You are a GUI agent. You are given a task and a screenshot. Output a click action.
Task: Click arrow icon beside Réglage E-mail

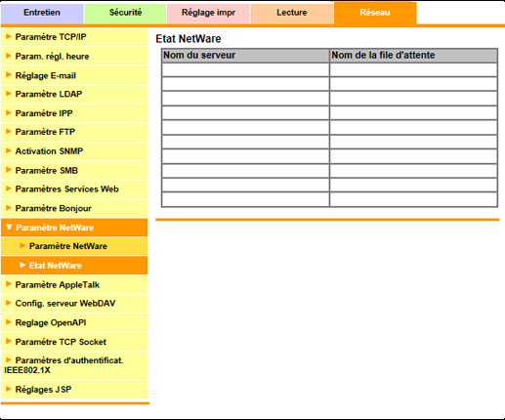(9, 75)
